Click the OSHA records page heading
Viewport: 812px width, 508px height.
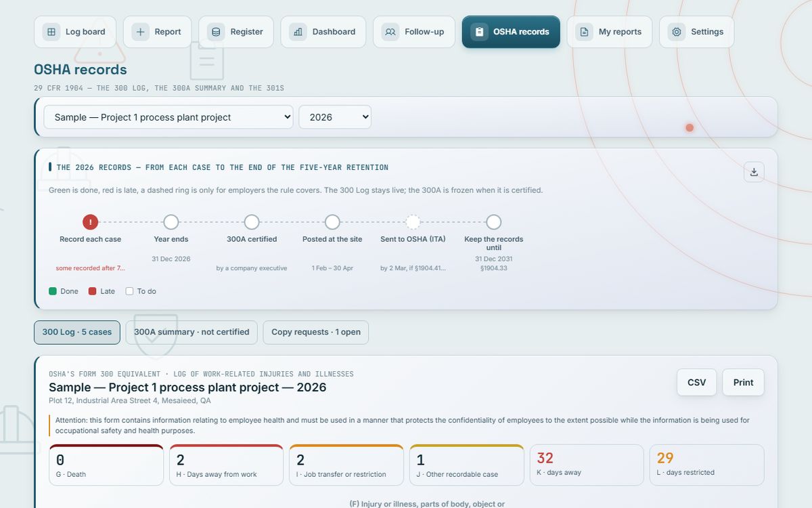click(x=81, y=70)
